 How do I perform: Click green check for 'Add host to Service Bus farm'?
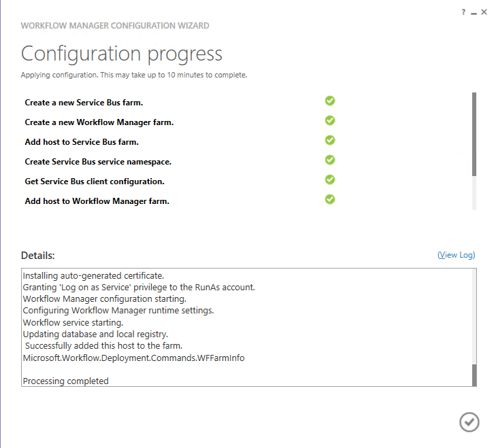coord(330,140)
